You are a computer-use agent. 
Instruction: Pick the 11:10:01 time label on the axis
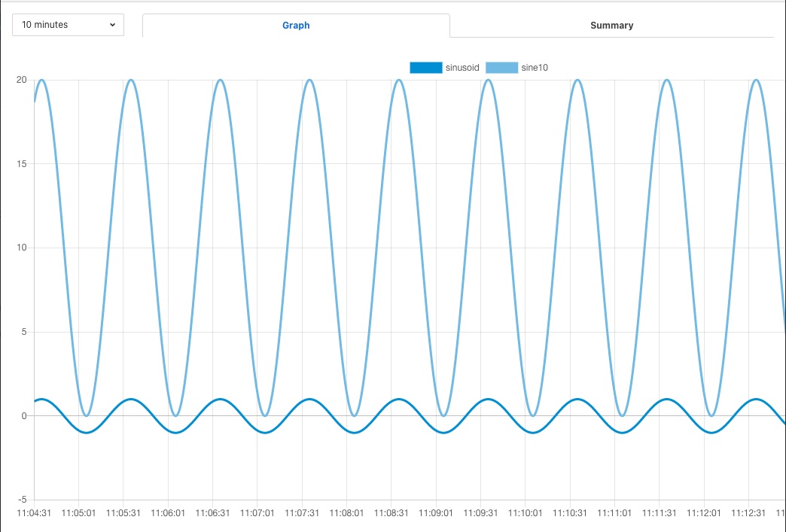(526, 513)
